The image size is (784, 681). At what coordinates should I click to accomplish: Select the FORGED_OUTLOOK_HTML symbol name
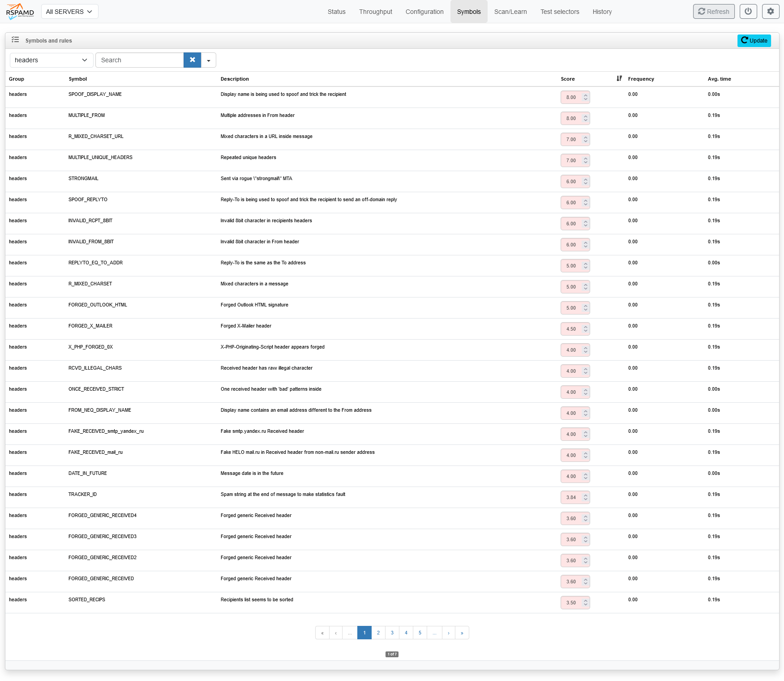(x=98, y=305)
